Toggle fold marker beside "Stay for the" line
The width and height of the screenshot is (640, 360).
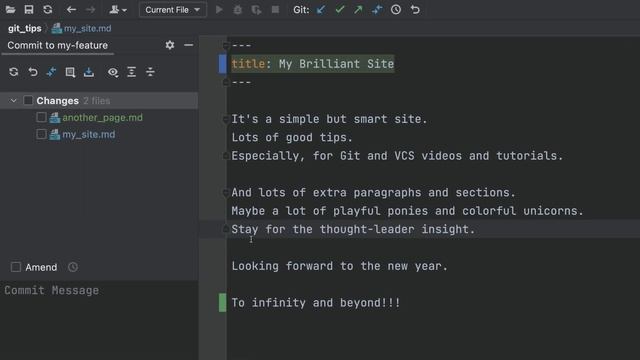(x=226, y=229)
